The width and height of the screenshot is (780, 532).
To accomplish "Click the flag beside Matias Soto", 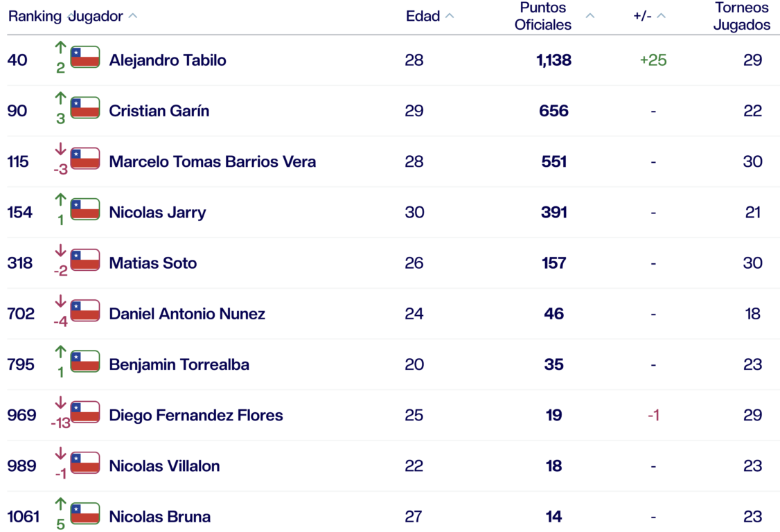I will click(x=85, y=260).
